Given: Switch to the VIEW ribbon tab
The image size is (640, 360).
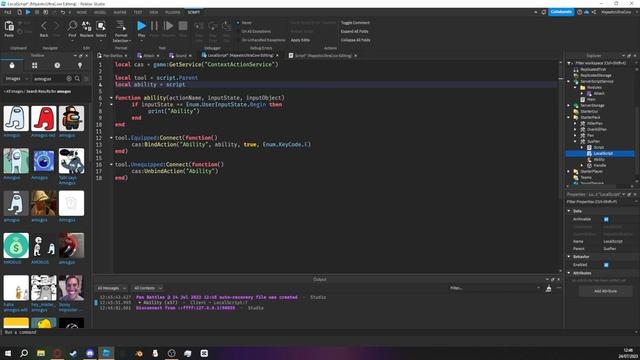Looking at the screenshot, I should (x=154, y=12).
